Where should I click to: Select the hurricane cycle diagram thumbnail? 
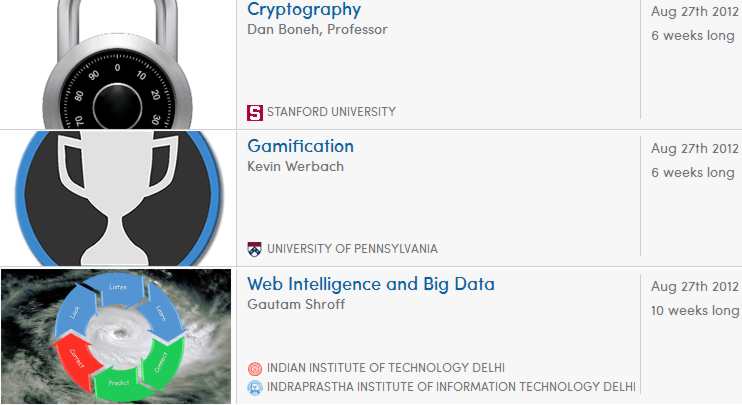coord(116,336)
